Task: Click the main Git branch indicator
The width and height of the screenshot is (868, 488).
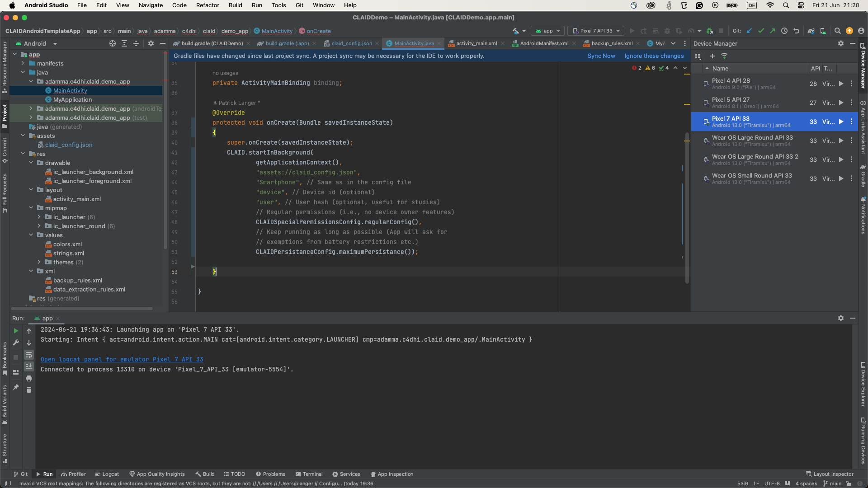Action: [833, 483]
